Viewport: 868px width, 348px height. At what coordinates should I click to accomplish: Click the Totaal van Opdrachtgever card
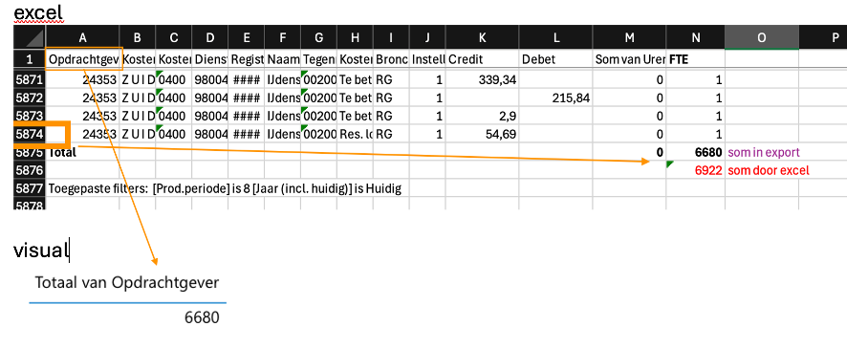tap(127, 300)
